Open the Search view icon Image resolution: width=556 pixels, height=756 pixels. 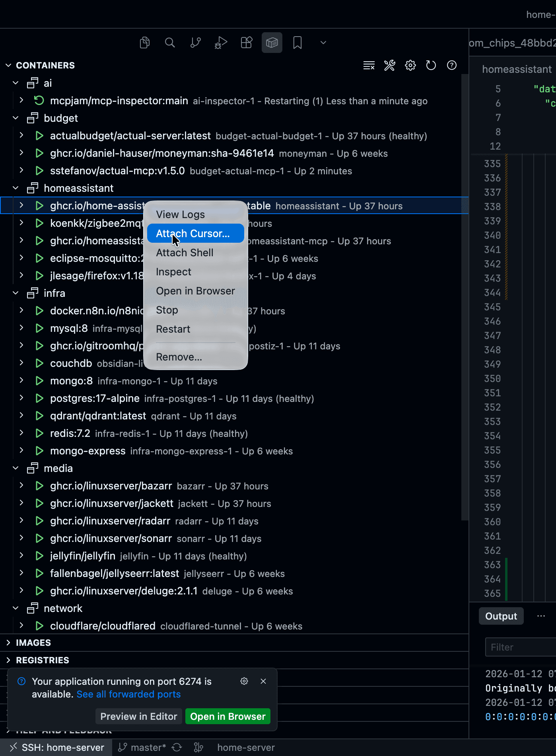pyautogui.click(x=170, y=43)
